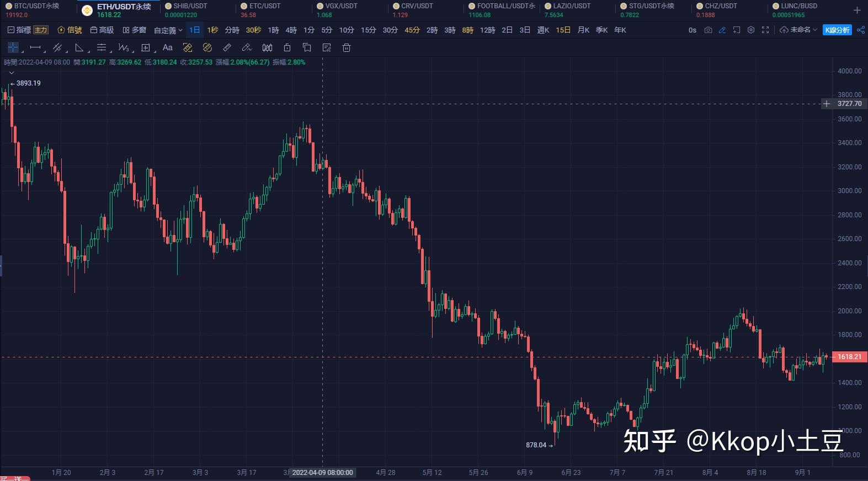Switch to LUNC/BUSD tab
This screenshot has height=481, width=868.
coord(795,10)
